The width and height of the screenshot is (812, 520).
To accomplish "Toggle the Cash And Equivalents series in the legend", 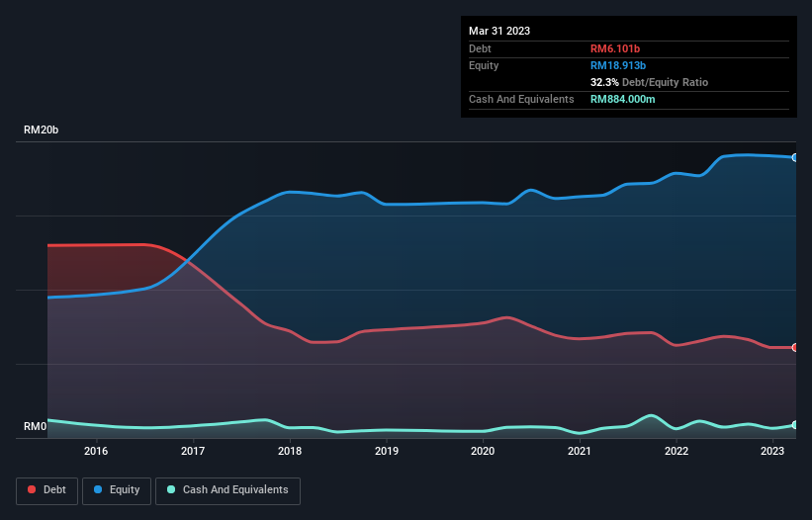I will 227,490.
